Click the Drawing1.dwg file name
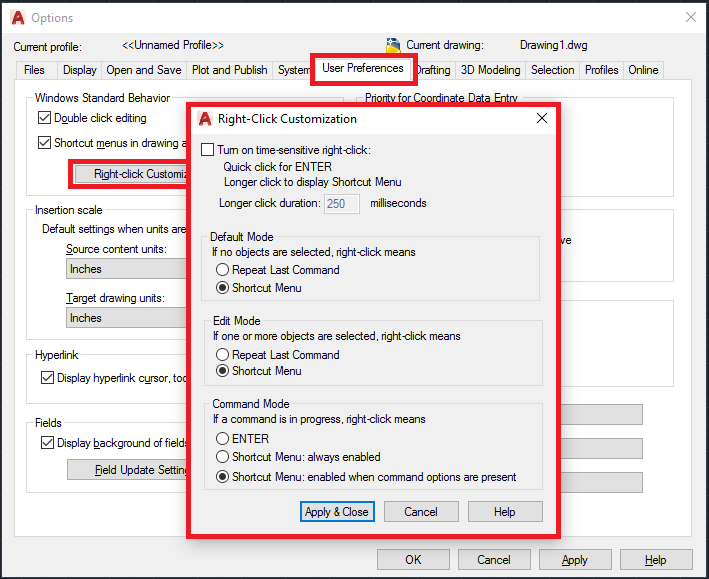This screenshot has height=579, width=709. click(x=553, y=45)
